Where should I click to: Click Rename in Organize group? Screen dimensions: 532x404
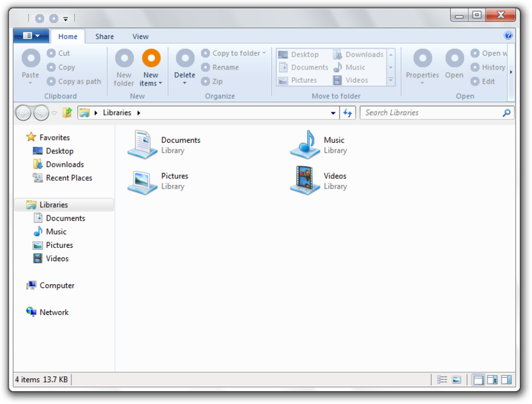[x=220, y=67]
